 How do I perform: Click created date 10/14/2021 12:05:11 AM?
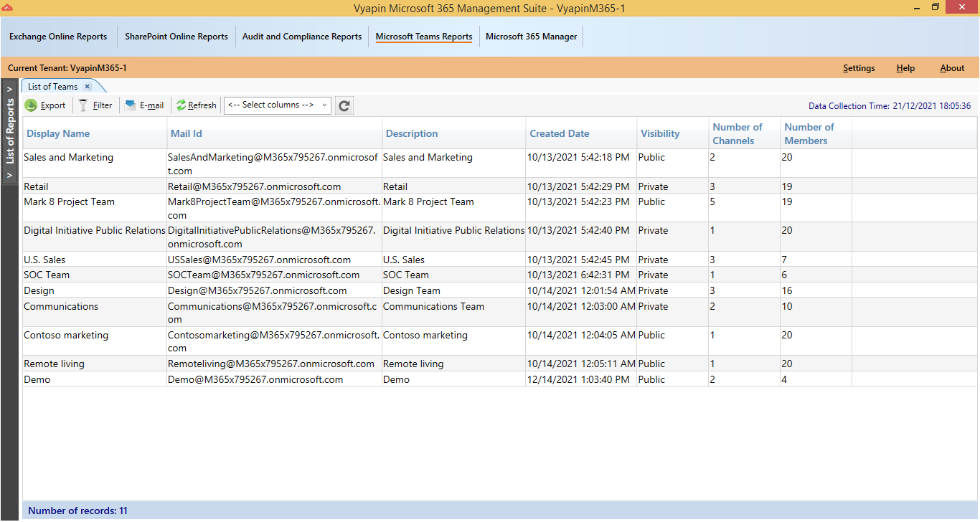[x=581, y=364]
